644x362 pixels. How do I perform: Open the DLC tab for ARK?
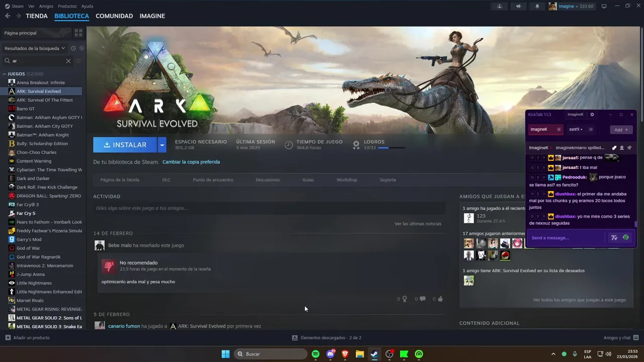tap(166, 179)
